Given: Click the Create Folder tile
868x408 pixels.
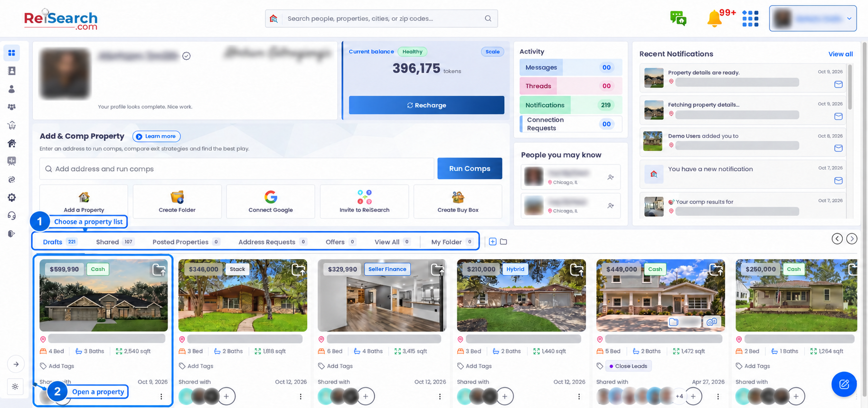Looking at the screenshot, I should [177, 201].
